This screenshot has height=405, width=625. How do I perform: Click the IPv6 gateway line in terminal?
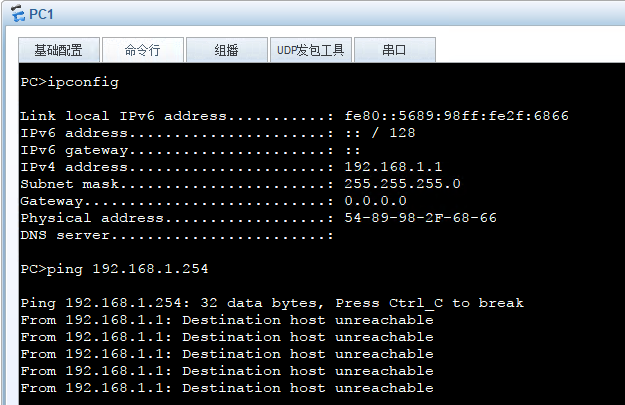pos(190,150)
